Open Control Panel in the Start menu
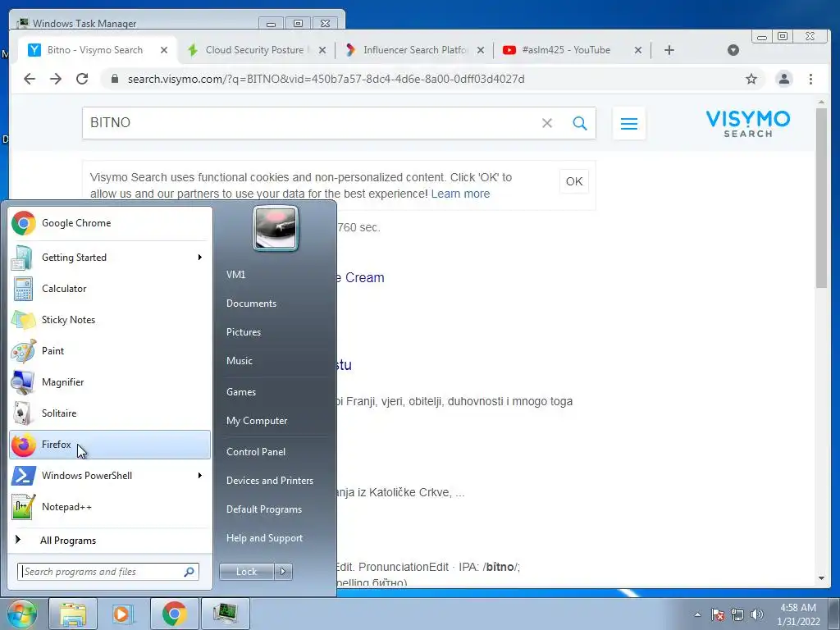Viewport: 840px width, 630px height. pos(256,452)
